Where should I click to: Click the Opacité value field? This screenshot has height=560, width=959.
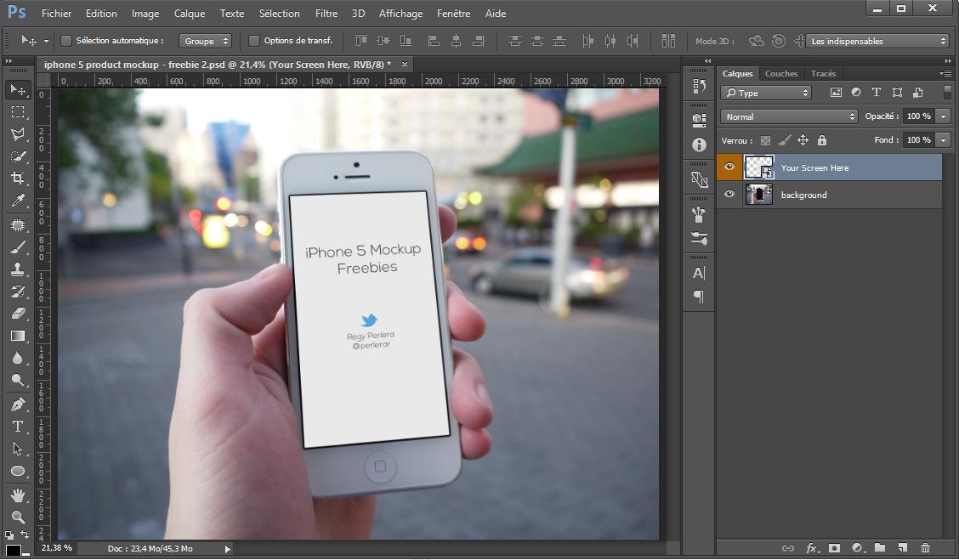919,116
